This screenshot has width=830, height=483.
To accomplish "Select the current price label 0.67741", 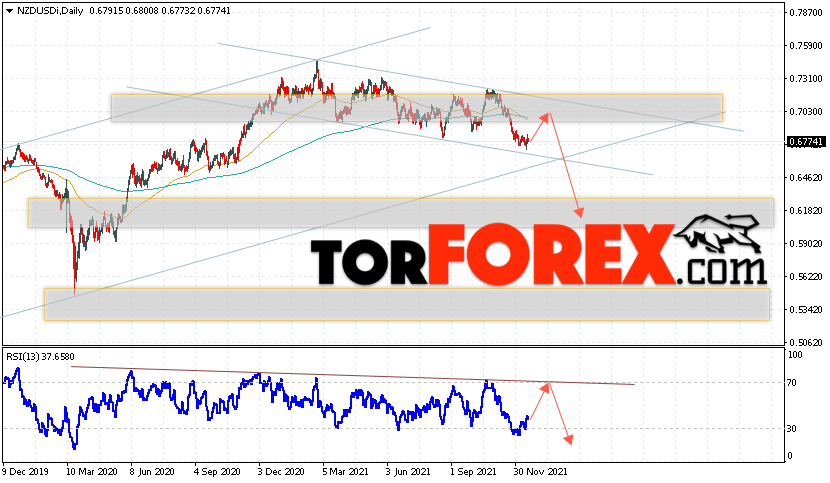I will [x=806, y=142].
